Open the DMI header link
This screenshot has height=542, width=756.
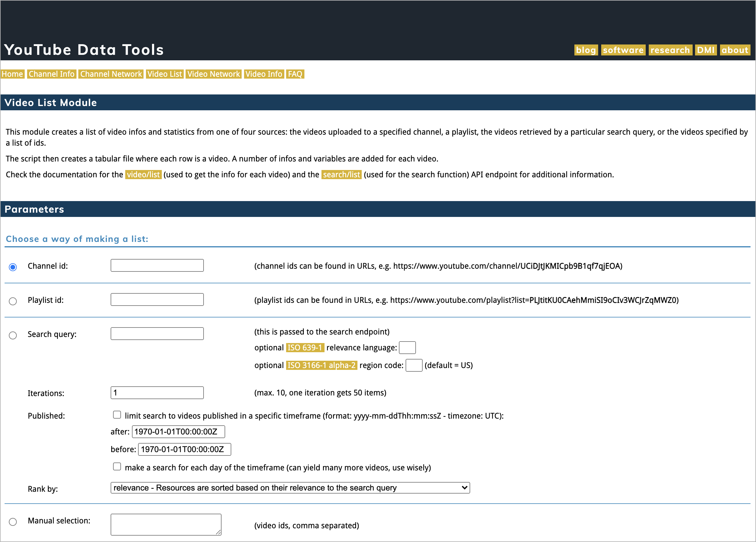pos(705,50)
